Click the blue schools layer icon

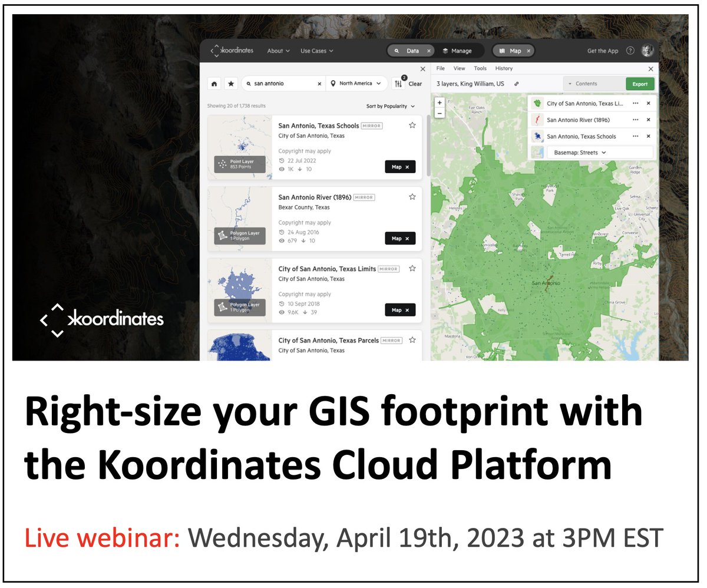[537, 136]
